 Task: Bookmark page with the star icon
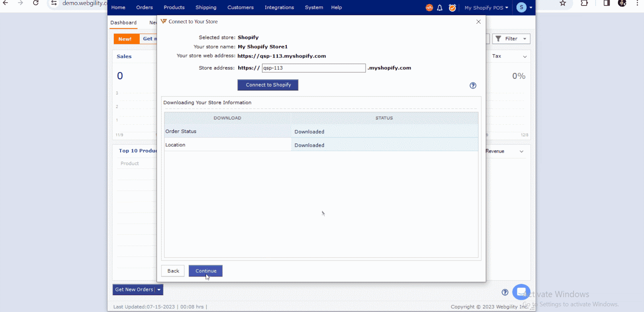pyautogui.click(x=563, y=3)
